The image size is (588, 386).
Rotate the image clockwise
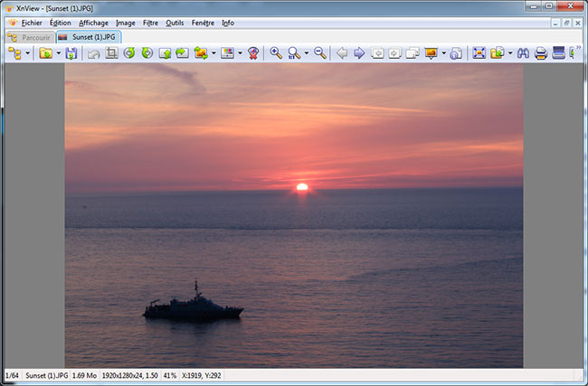(147, 54)
